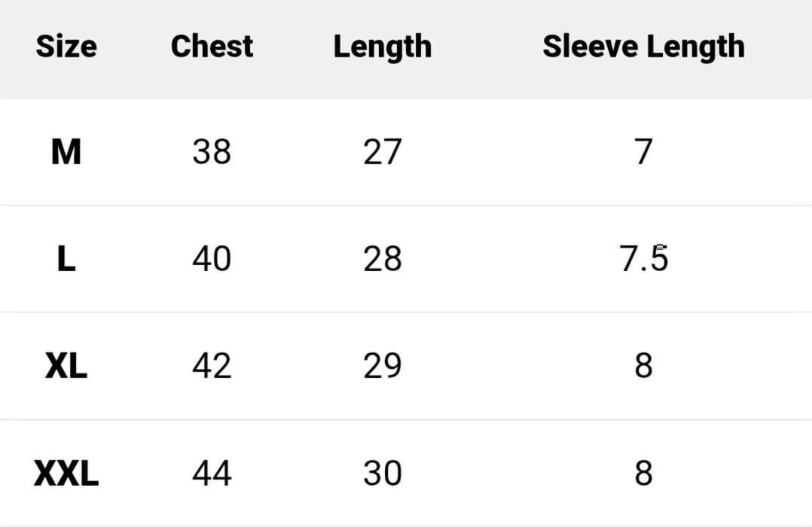Select chest value 44 for size XXL

(x=212, y=474)
